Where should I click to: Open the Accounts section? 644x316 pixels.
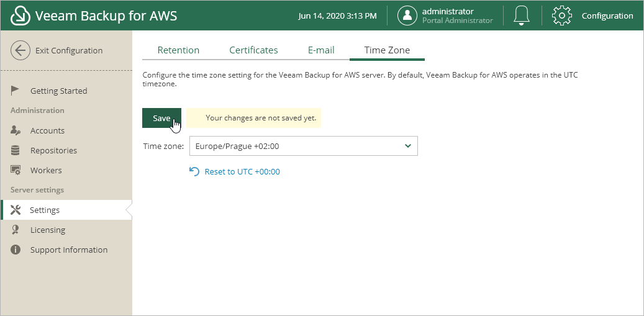47,130
